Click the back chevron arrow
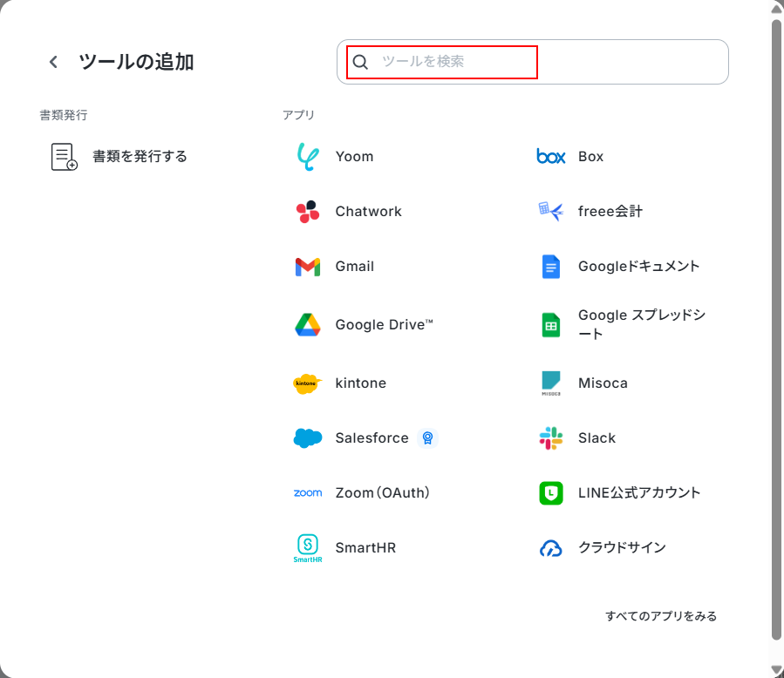 click(53, 62)
